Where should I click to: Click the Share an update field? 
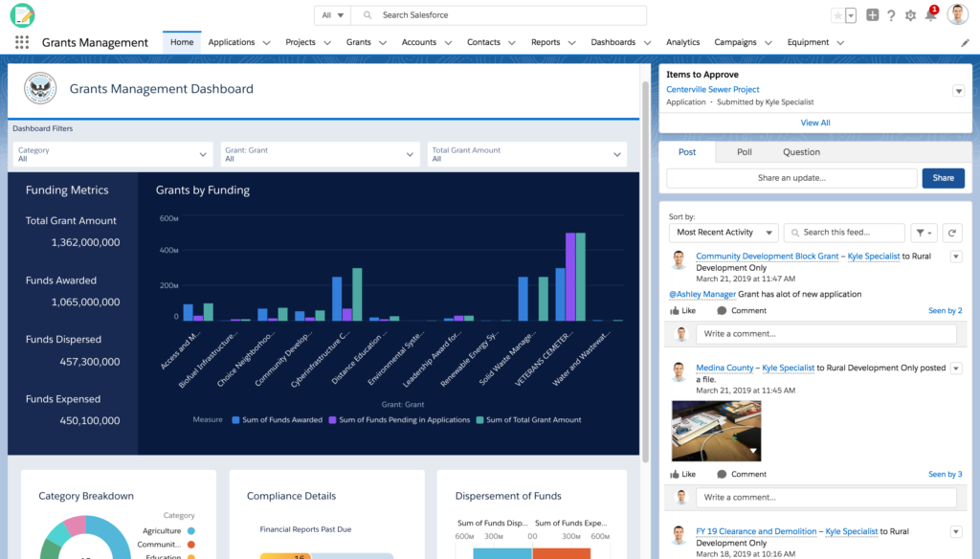[791, 178]
